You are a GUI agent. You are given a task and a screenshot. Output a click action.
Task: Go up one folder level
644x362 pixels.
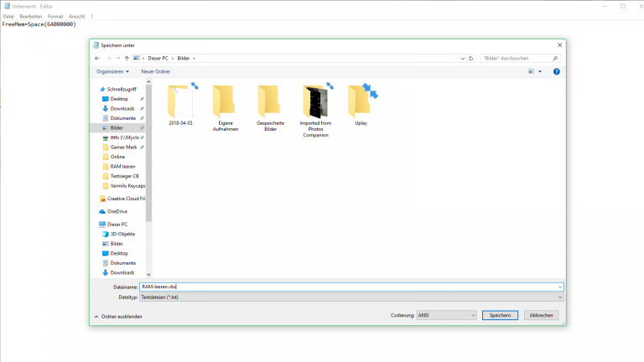point(126,59)
